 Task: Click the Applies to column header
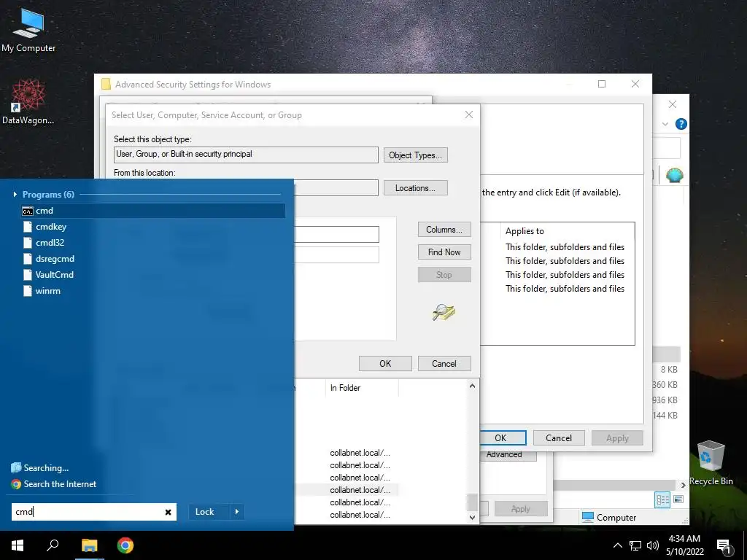tap(525, 231)
